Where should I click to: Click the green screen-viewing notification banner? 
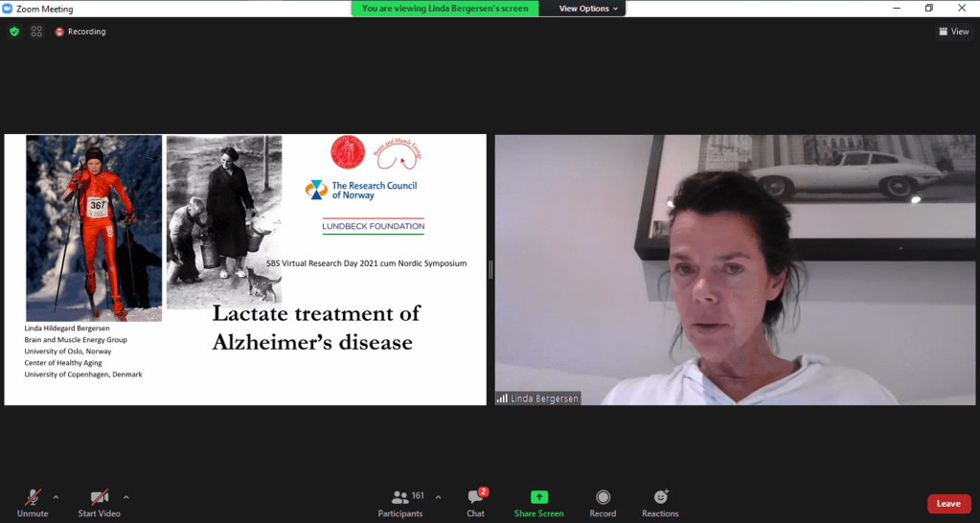[x=444, y=9]
